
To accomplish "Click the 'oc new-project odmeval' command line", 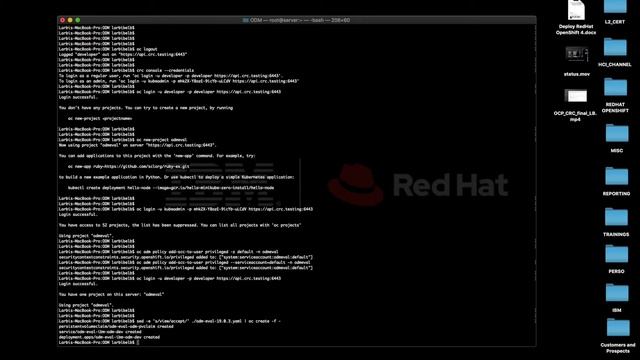I will click(122, 140).
